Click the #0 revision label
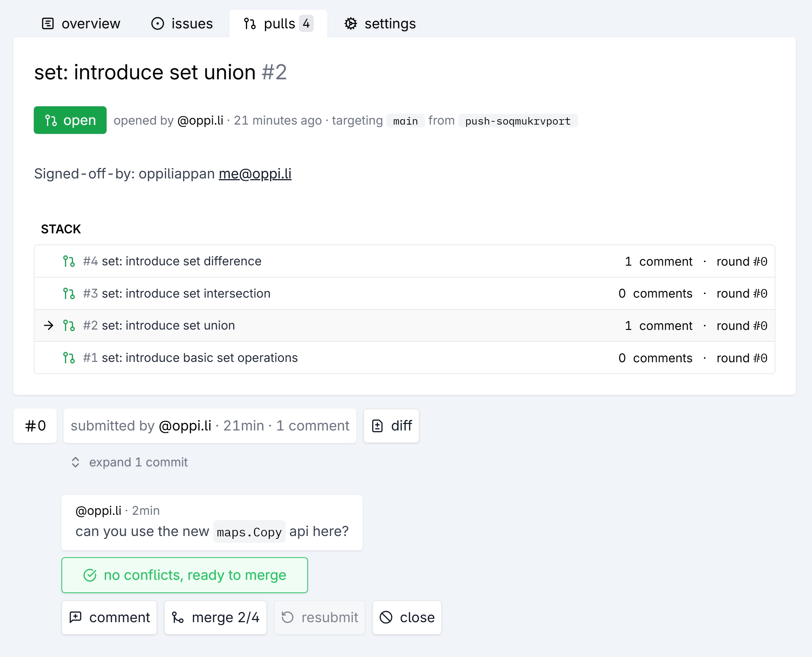 [35, 425]
